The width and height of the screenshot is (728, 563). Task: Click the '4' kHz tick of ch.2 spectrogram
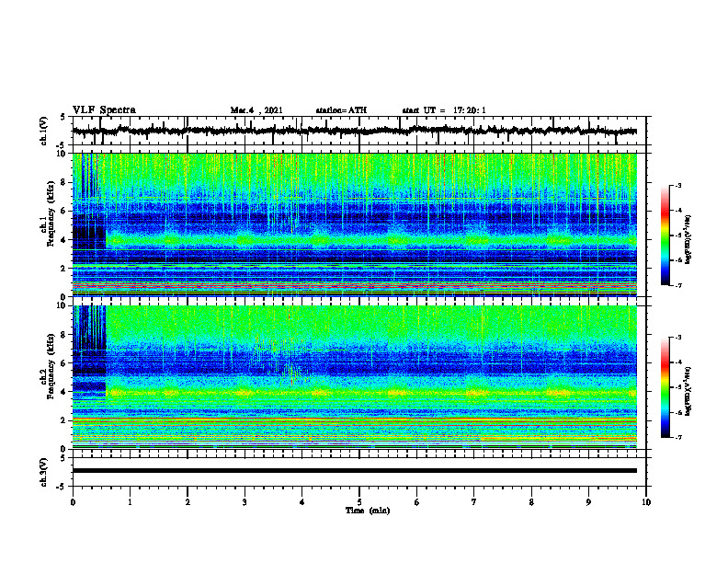[63, 392]
